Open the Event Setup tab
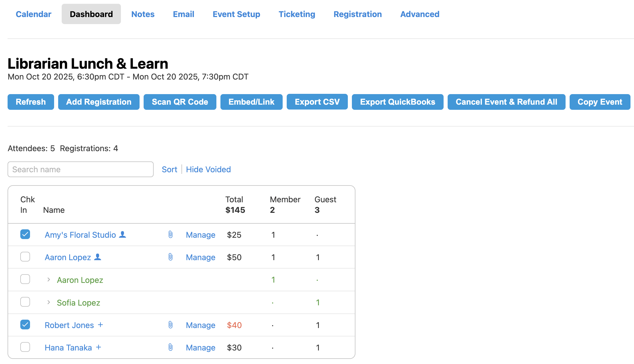The height and width of the screenshot is (364, 634). pyautogui.click(x=236, y=14)
